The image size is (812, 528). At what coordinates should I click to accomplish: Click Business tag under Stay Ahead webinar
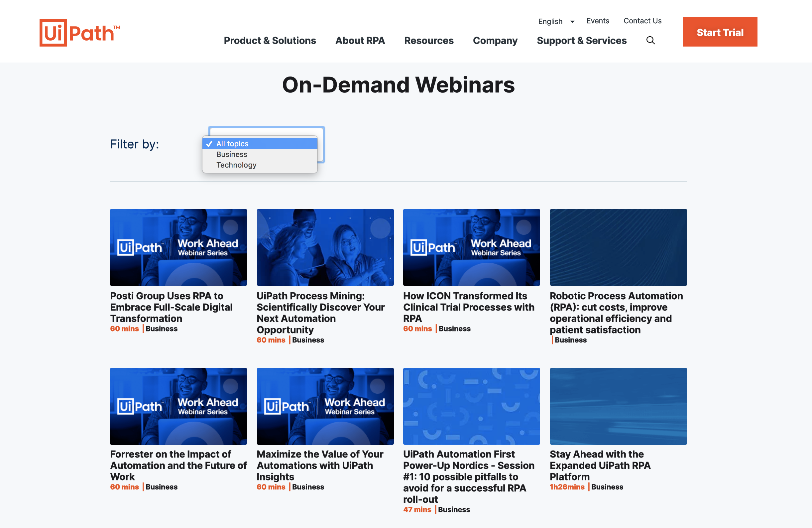607,487
